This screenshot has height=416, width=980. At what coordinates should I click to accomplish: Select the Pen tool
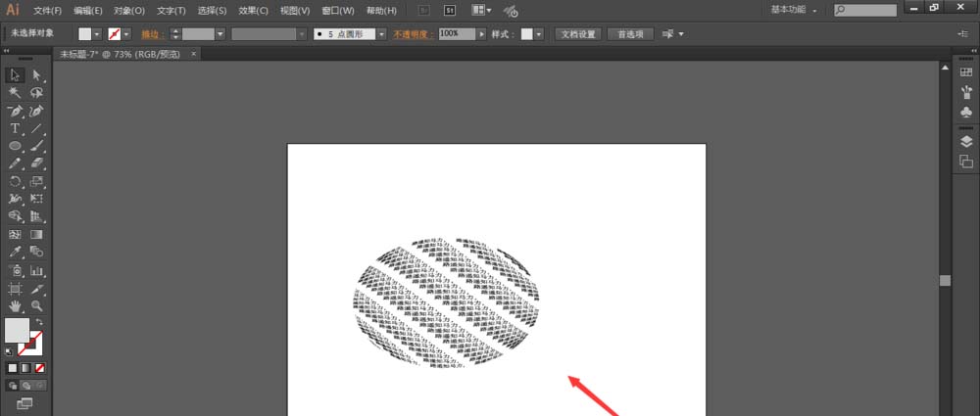tap(15, 112)
